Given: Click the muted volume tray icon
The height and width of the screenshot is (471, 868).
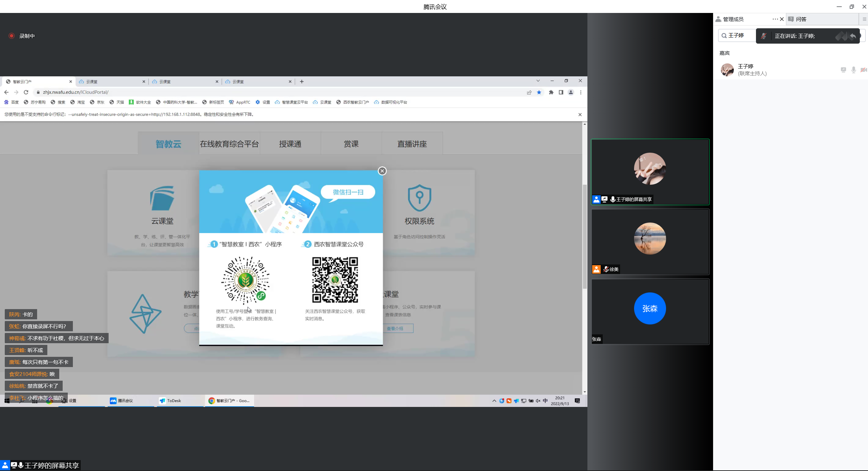Looking at the screenshot, I should [538, 401].
